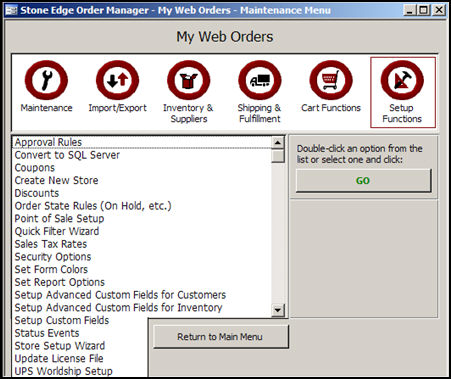This screenshot has width=451, height=379.
Task: Open Inventory & Suppliers box icon
Action: coord(189,80)
